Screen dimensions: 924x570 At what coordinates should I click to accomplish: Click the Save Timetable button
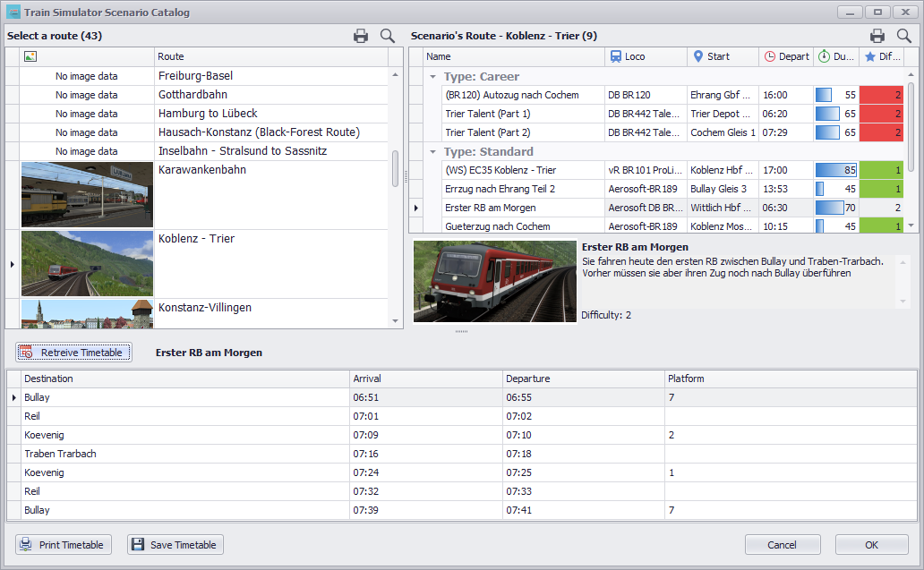point(175,545)
